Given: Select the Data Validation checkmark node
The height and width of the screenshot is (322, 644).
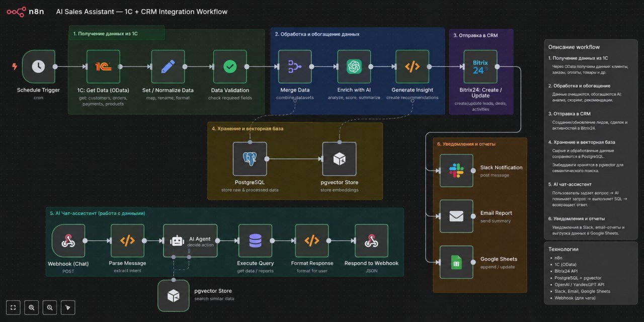Looking at the screenshot, I should (x=230, y=66).
